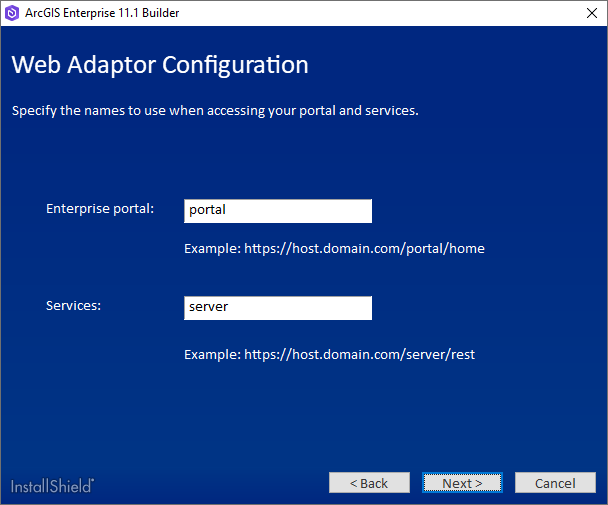Viewport: 608px width, 505px height.
Task: Click the word 'Example:' below the Services field
Action: click(x=212, y=354)
